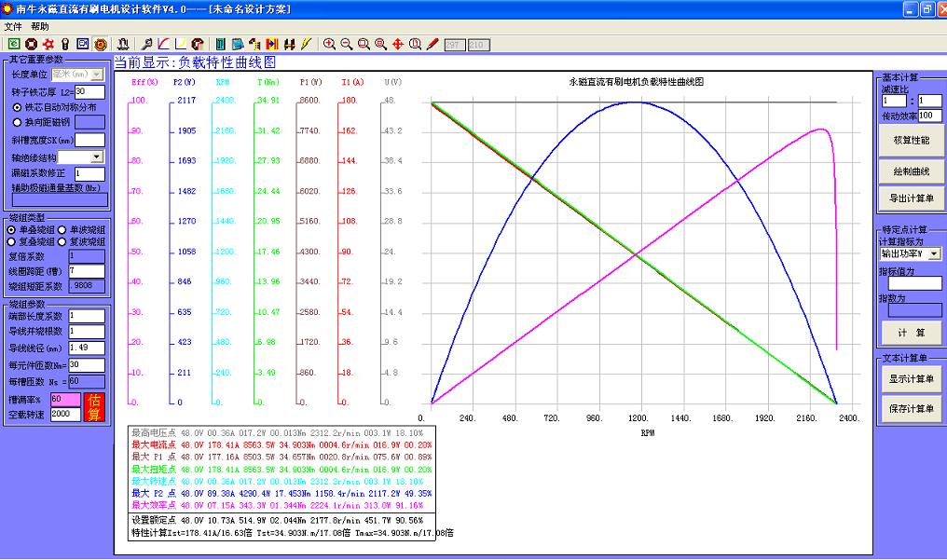
Task: Open the 轴绝缘结构 dropdown
Action: (x=97, y=157)
